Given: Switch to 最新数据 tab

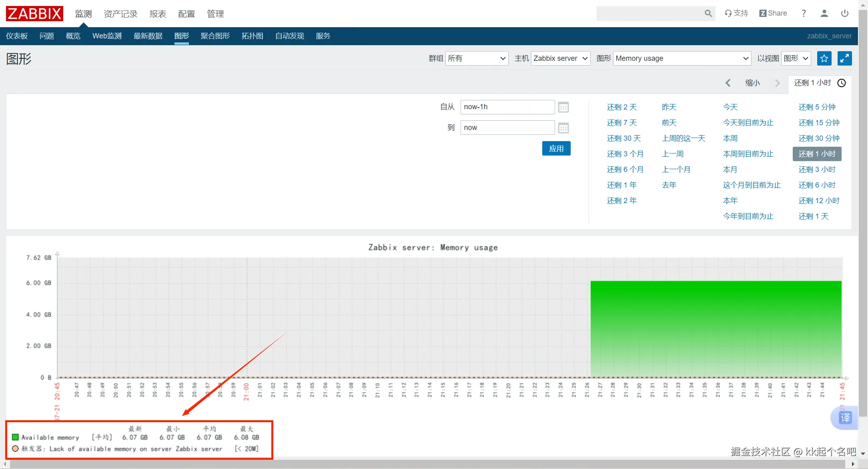Looking at the screenshot, I should pyautogui.click(x=148, y=36).
